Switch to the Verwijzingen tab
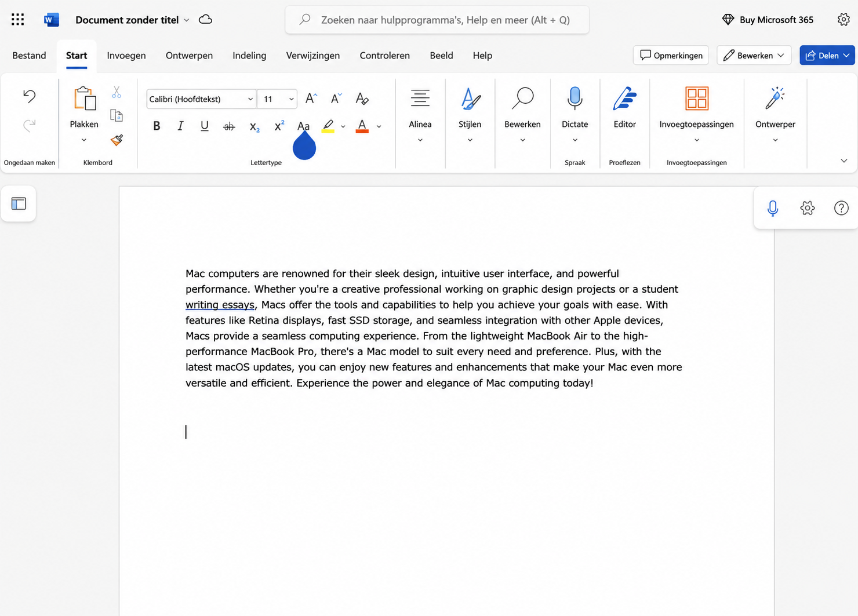 (313, 55)
